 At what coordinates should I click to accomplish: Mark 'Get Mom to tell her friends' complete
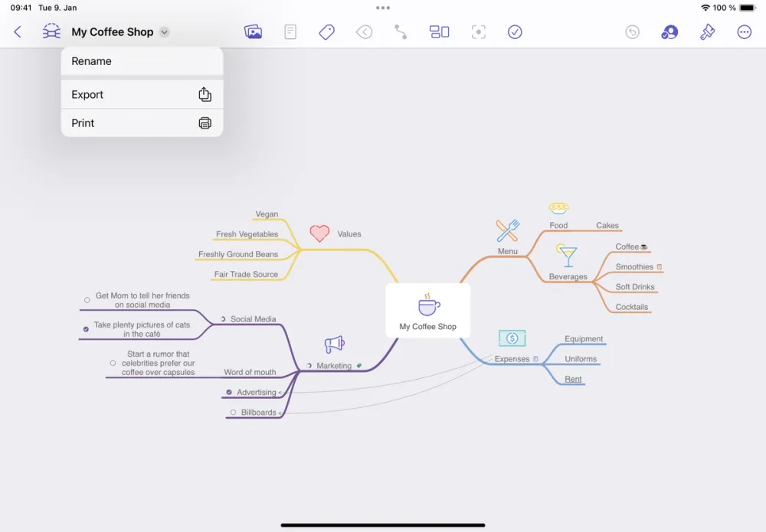[x=88, y=299]
